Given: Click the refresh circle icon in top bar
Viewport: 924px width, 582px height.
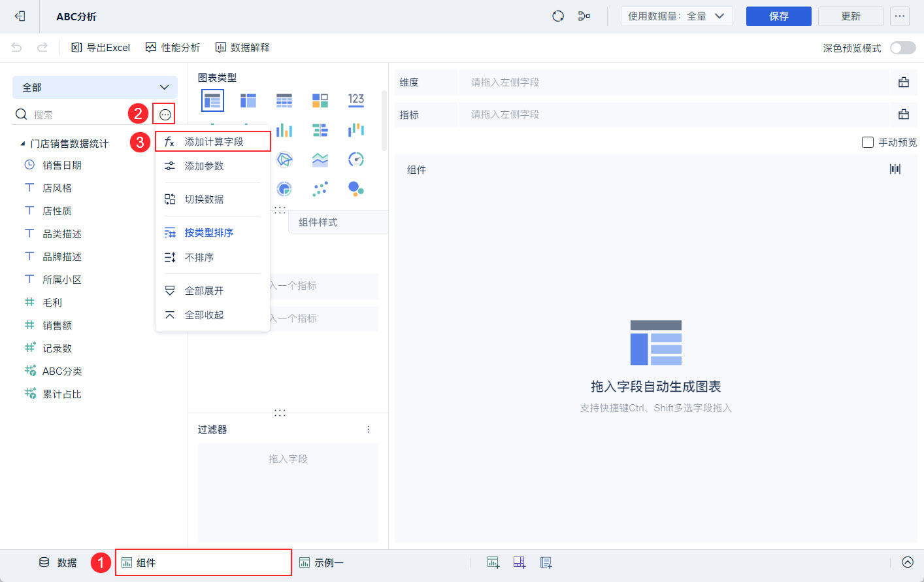Looking at the screenshot, I should 558,16.
